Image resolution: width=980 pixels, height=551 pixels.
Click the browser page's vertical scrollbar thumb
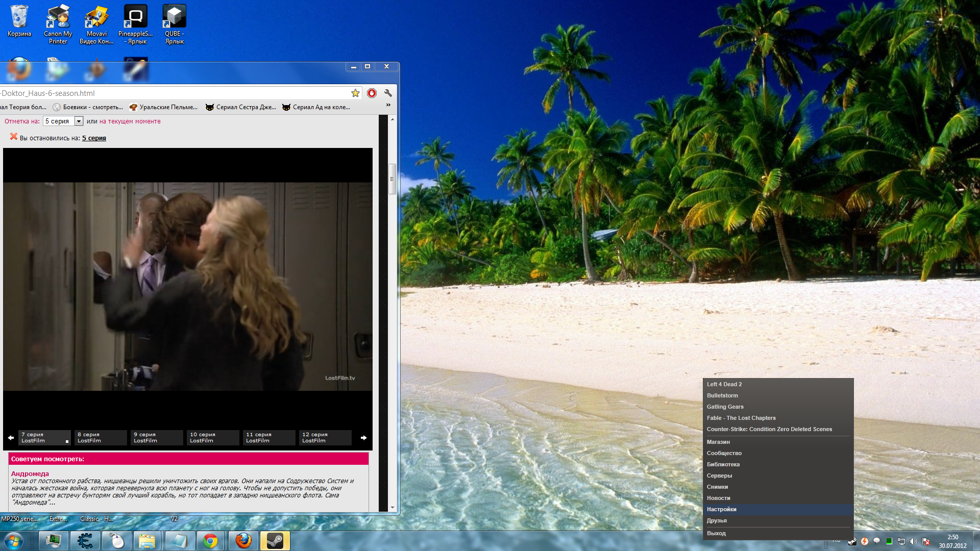392,179
